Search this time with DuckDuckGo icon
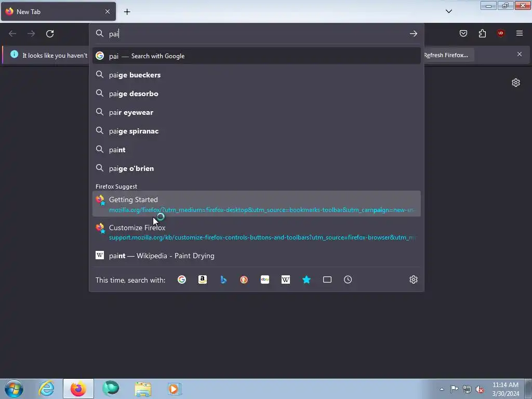Image resolution: width=532 pixels, height=399 pixels. click(244, 280)
